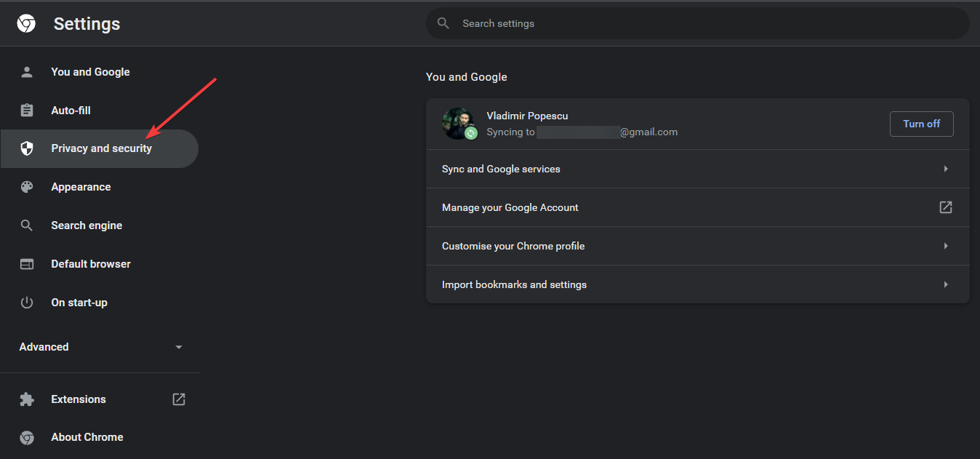The width and height of the screenshot is (980, 459).
Task: Click the Extensions puzzle piece icon
Action: pos(27,399)
